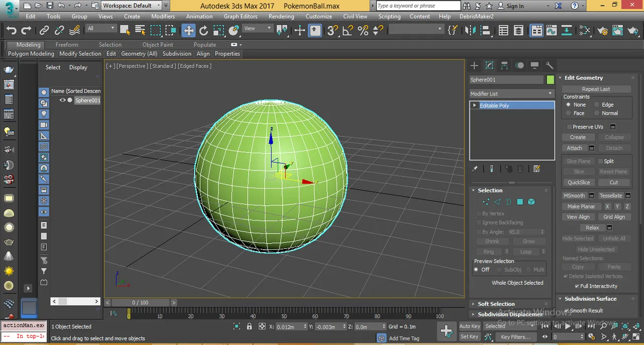Open the Polygon Modeling ribbon panel
The height and width of the screenshot is (345, 644).
pos(31,54)
